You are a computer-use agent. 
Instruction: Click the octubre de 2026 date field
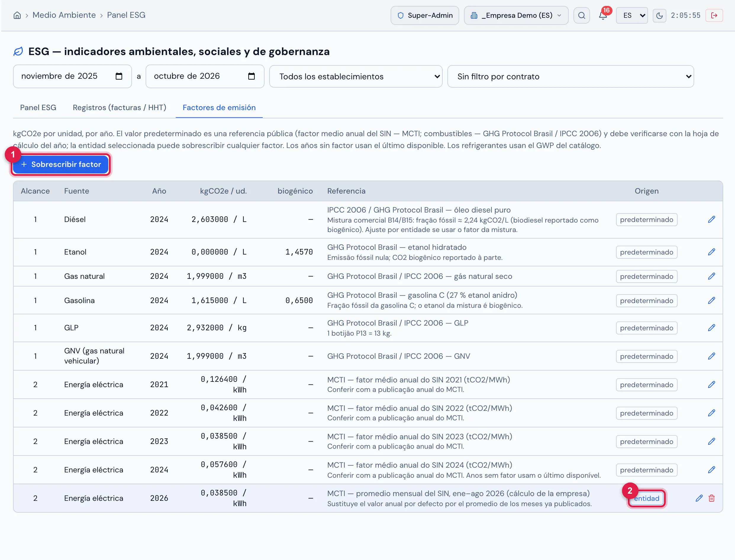205,76
